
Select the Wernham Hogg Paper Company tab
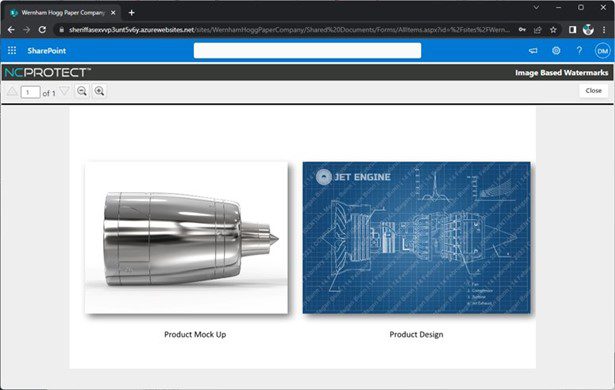[x=63, y=13]
